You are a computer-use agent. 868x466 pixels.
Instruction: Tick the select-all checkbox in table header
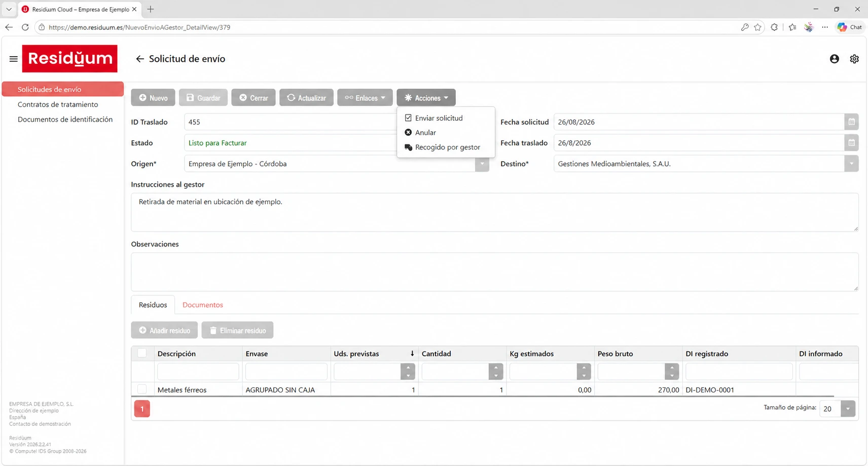click(x=142, y=353)
